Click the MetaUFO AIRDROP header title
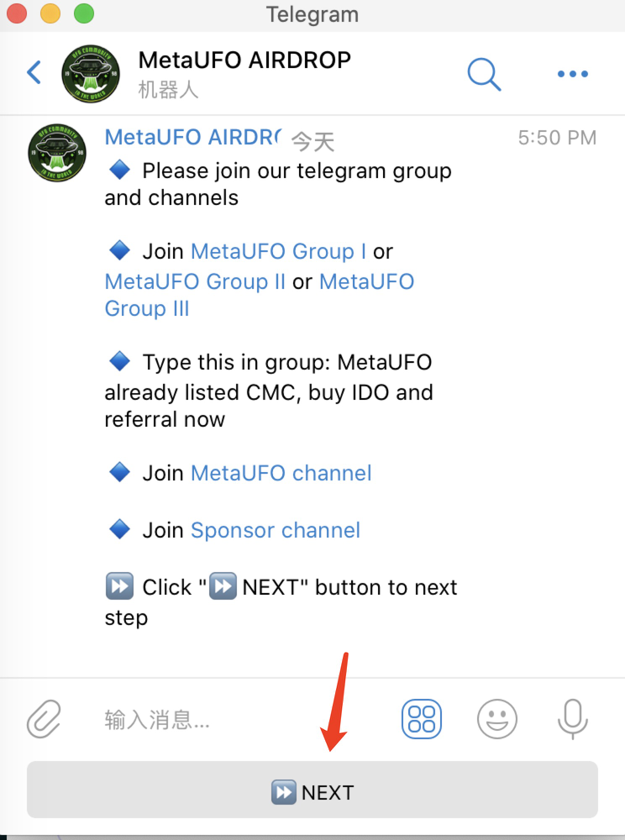This screenshot has height=840, width=625. [x=244, y=60]
